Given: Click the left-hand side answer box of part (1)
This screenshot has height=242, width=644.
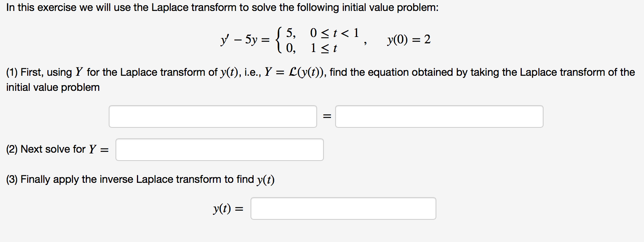Looking at the screenshot, I should tap(213, 116).
